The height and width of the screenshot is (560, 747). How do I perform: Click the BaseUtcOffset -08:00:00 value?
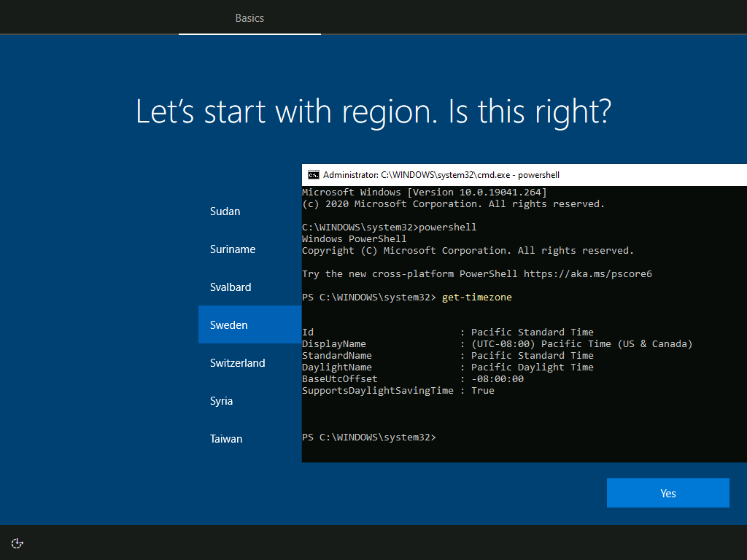tap(498, 378)
